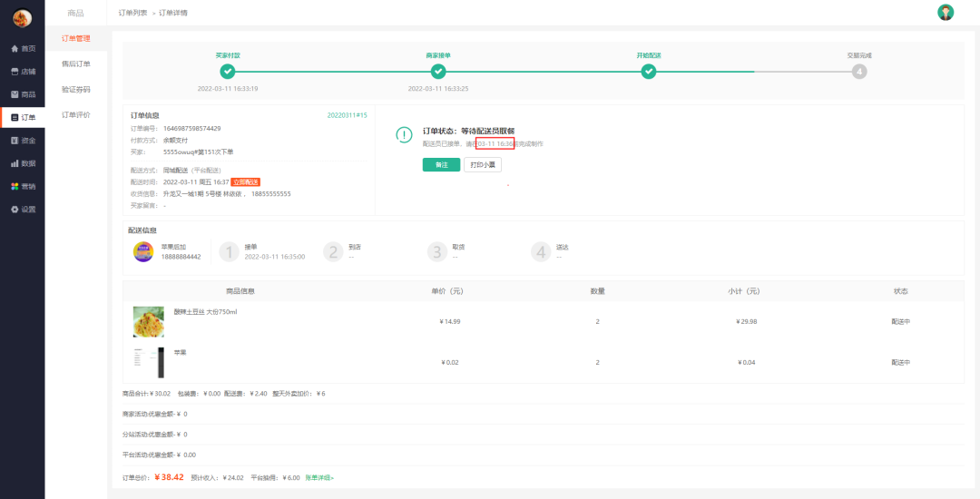
Task: Click buyer name 5555owuq
Action: 198,152
